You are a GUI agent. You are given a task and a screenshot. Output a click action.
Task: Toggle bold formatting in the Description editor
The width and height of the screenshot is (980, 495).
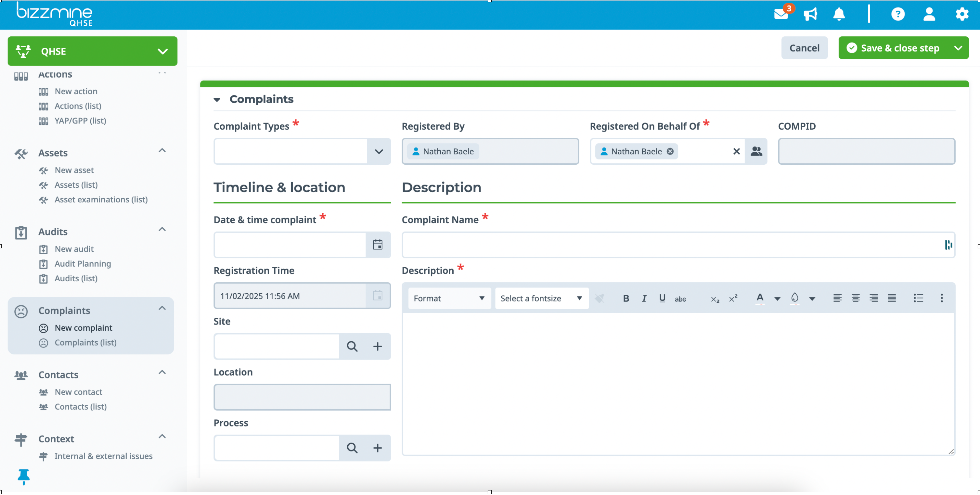pos(625,298)
